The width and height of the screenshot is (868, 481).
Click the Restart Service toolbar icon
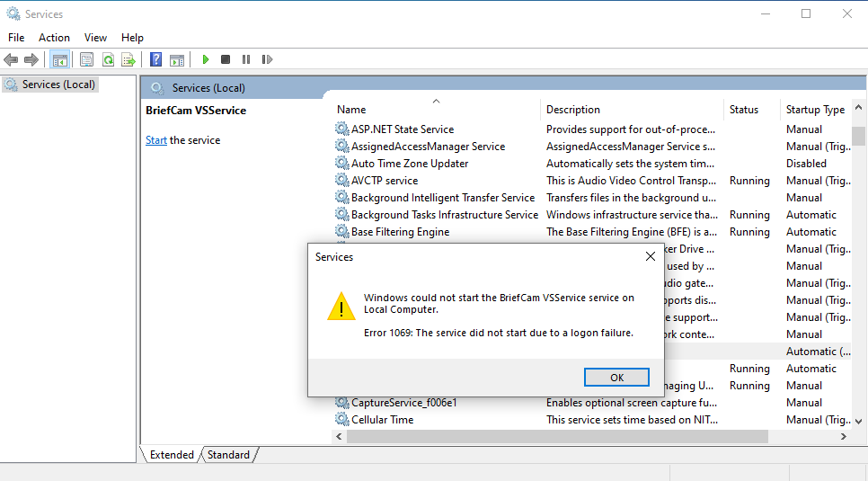[x=268, y=59]
